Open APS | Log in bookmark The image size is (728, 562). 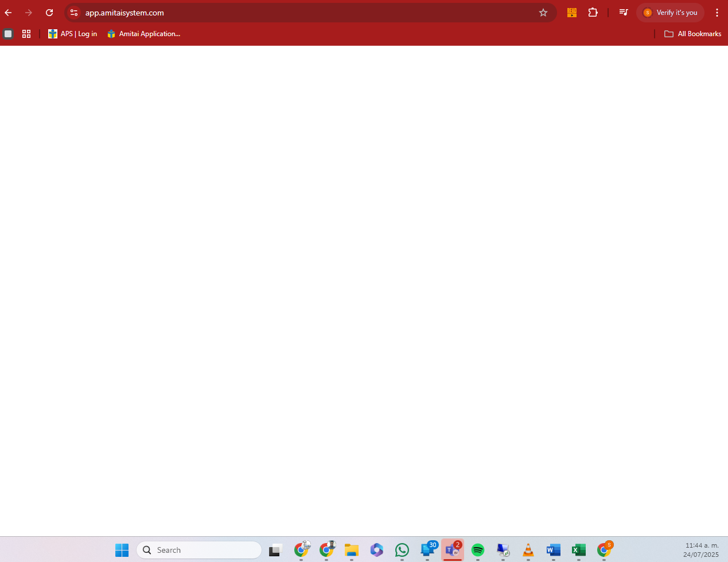pyautogui.click(x=73, y=34)
